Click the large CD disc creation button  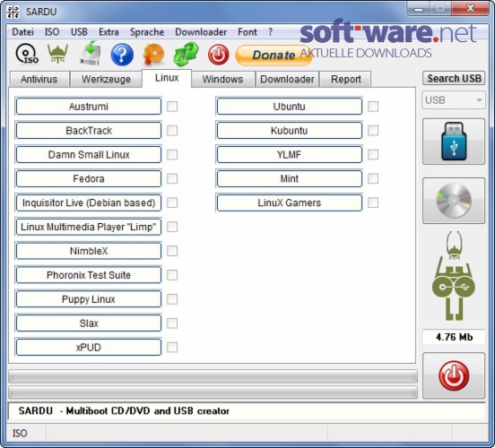coord(454,201)
